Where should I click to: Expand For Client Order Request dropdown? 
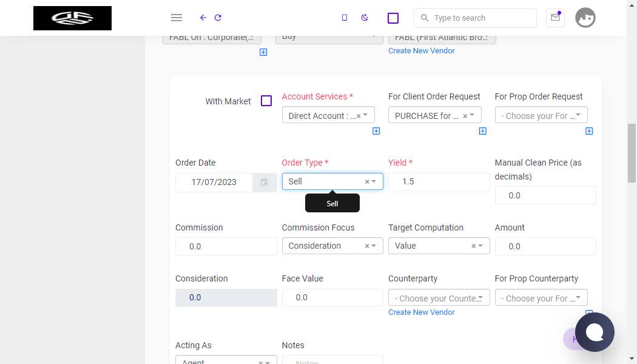pos(471,115)
